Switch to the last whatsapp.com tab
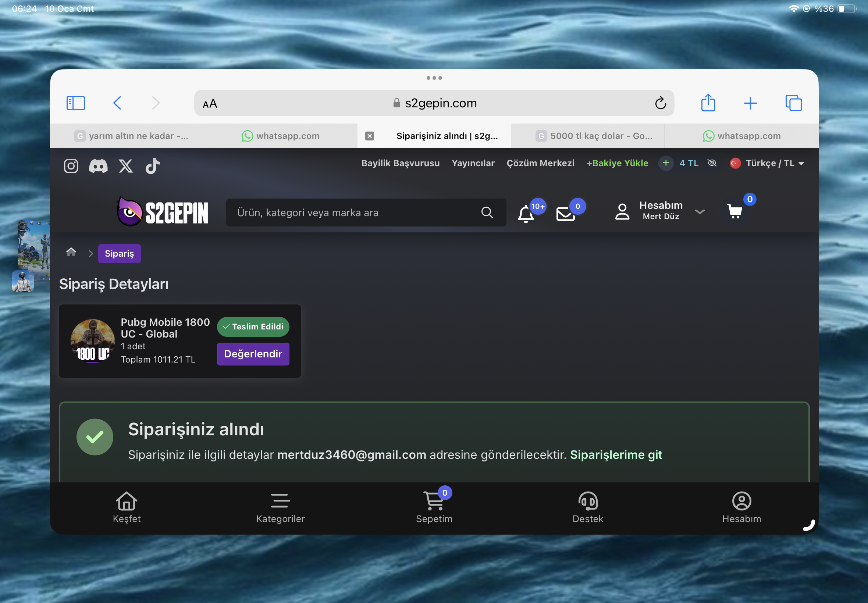The height and width of the screenshot is (603, 868). click(x=742, y=136)
